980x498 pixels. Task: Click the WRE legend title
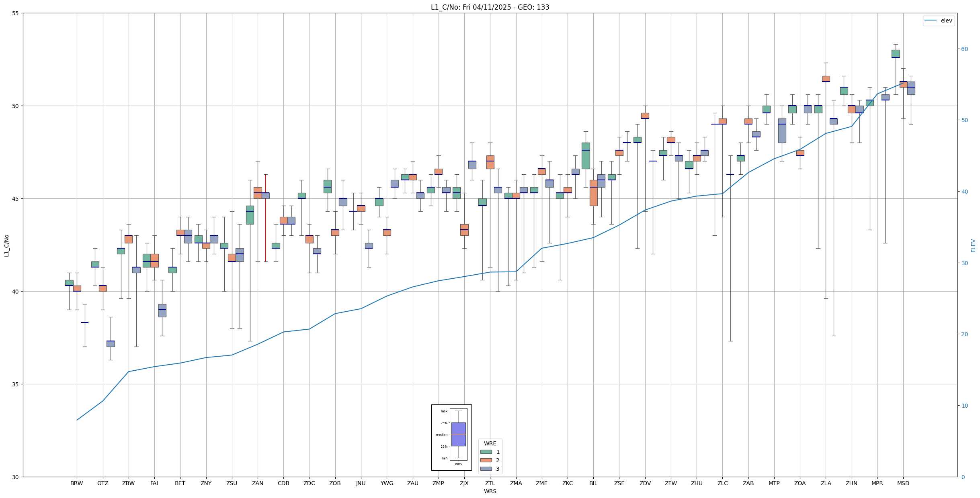(490, 443)
